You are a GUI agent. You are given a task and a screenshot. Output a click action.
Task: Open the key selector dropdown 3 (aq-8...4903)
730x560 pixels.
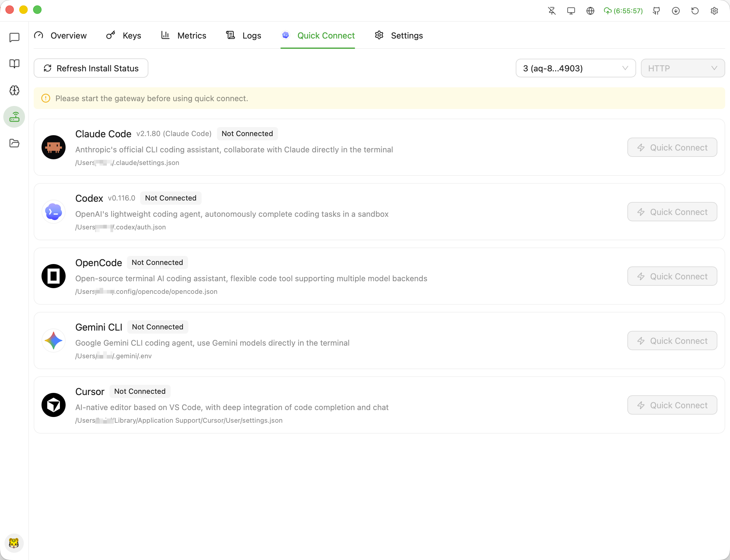575,68
